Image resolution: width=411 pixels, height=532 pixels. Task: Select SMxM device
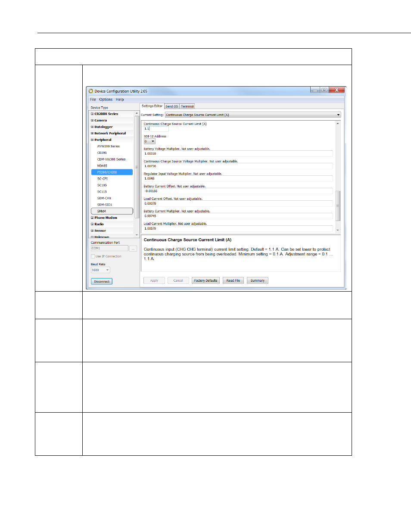tap(112, 211)
